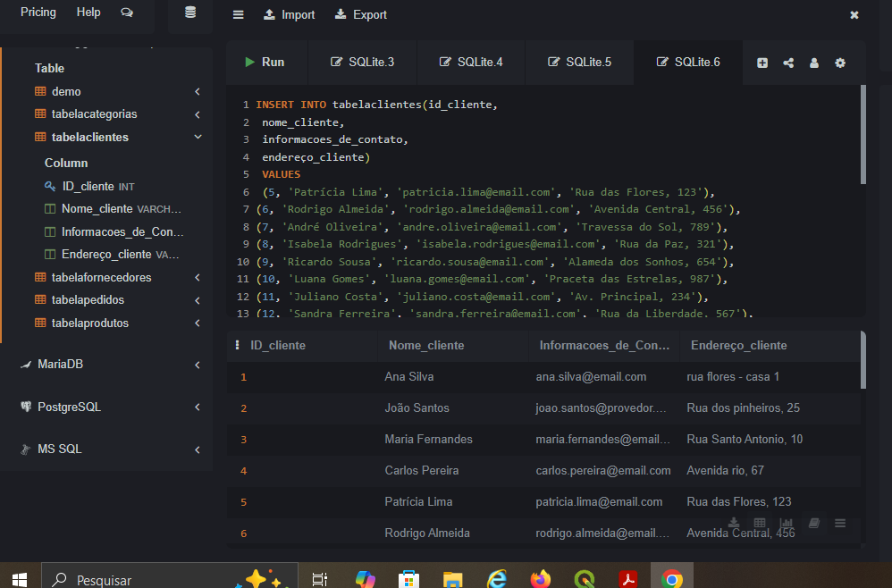The height and width of the screenshot is (588, 892).
Task: Click the results download icon
Action: coord(734,523)
